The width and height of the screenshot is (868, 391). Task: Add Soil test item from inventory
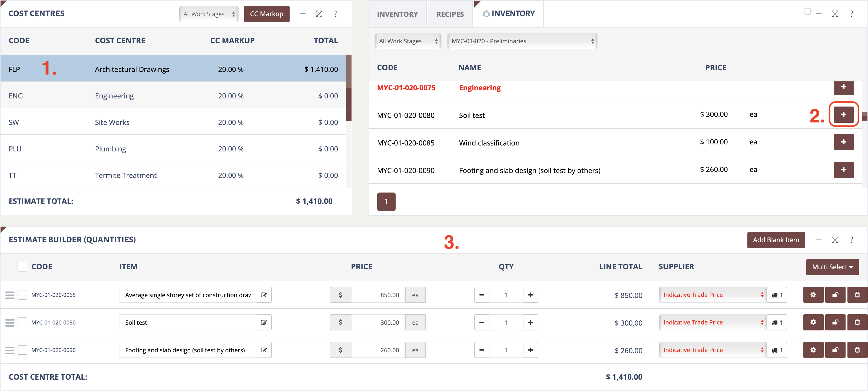843,115
